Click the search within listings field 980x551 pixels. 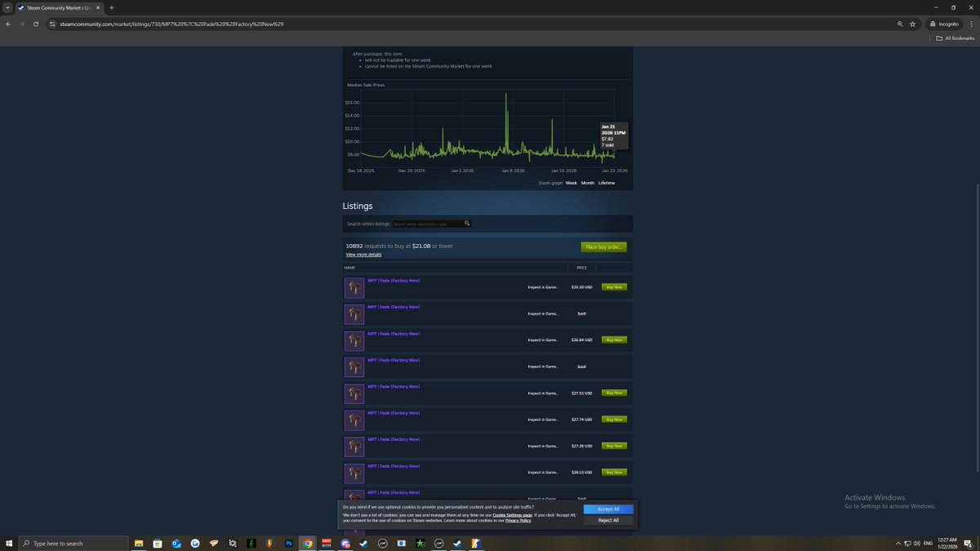click(x=425, y=224)
